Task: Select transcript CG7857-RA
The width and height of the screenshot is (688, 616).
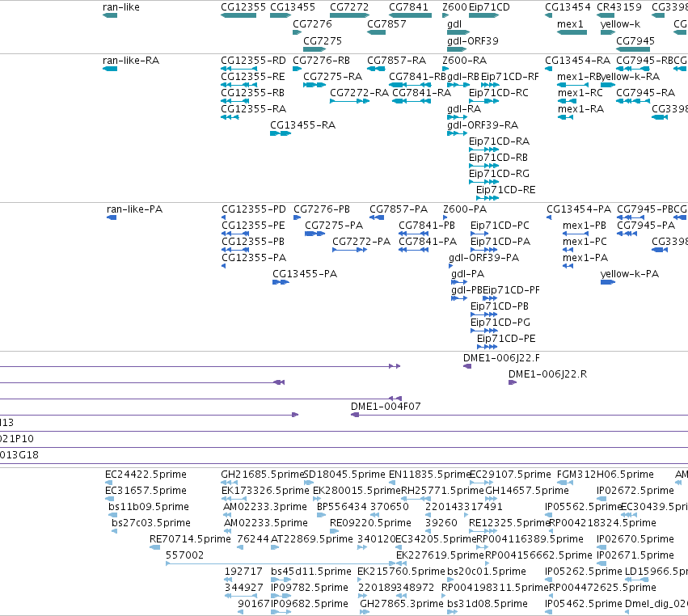Action: pos(397,61)
